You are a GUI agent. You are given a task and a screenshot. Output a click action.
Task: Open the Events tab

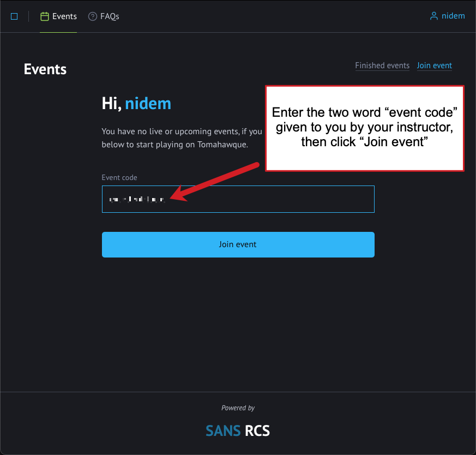click(58, 16)
